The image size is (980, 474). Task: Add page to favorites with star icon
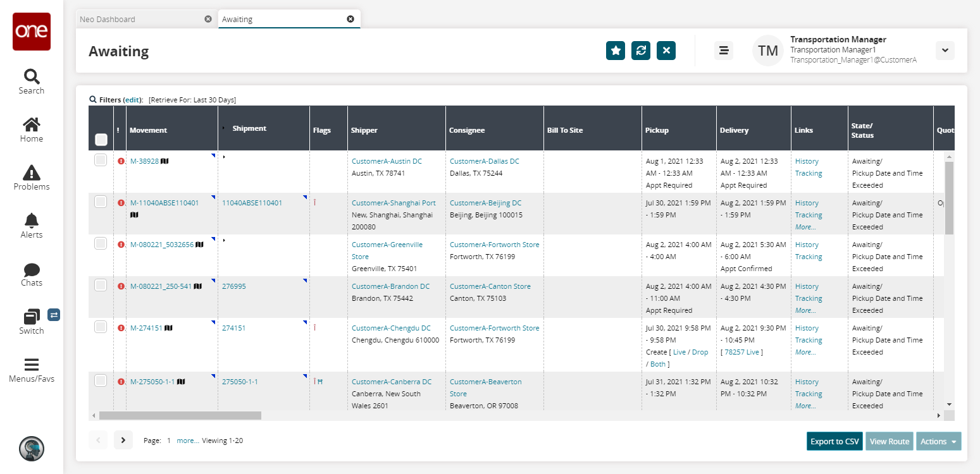tap(615, 51)
